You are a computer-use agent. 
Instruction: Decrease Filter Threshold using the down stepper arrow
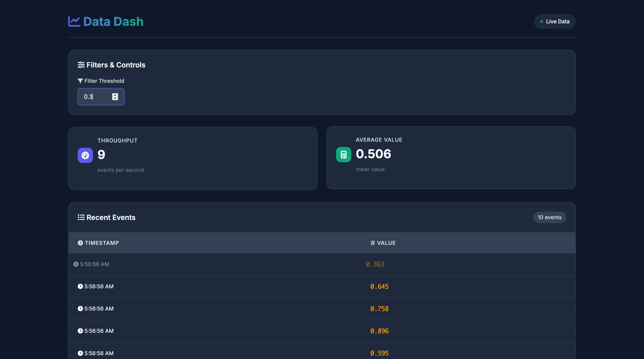coord(115,99)
